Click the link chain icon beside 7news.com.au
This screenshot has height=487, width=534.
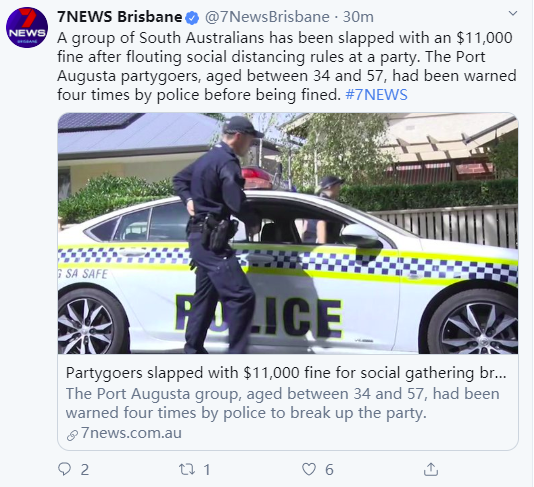click(72, 435)
